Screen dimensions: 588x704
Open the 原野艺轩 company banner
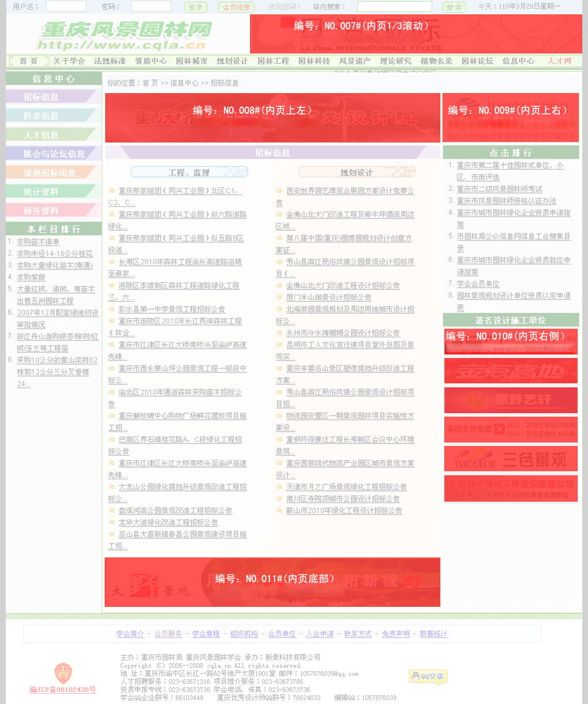511,400
